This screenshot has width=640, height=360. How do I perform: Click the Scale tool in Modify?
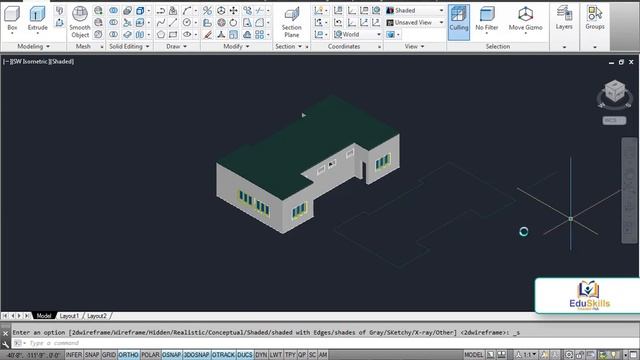(233, 35)
